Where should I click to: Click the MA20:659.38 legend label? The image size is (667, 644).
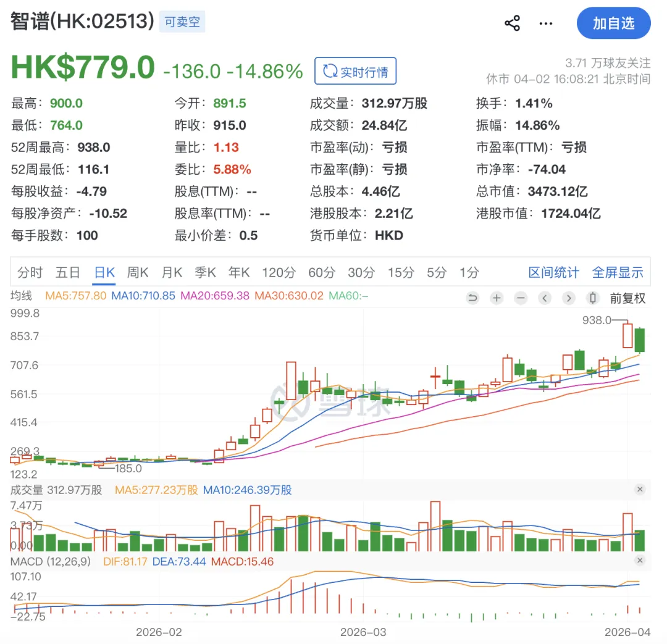215,296
